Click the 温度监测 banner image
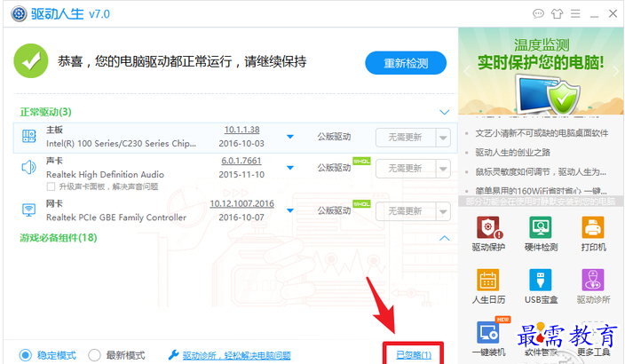The width and height of the screenshot is (625, 364). [541, 72]
